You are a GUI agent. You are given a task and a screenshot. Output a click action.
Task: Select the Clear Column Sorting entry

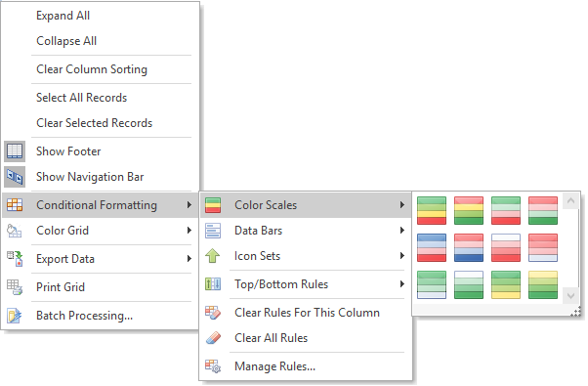point(101,69)
